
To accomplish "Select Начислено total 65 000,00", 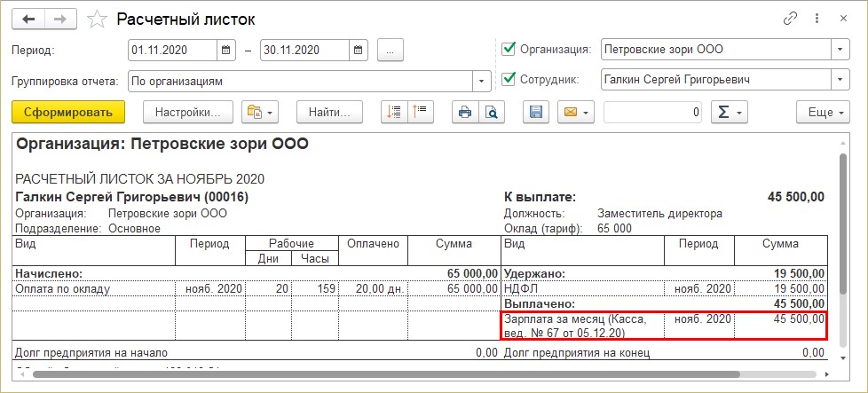I will click(x=472, y=274).
